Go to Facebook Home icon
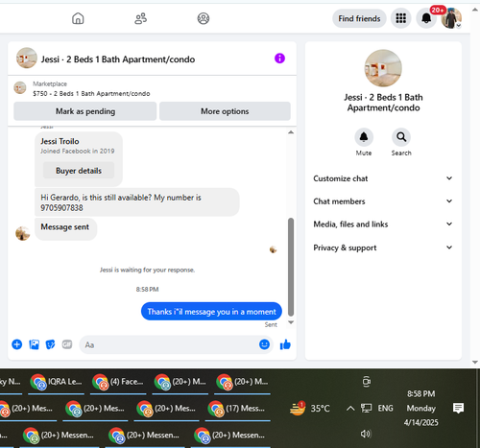480x448 pixels. pyautogui.click(x=78, y=18)
